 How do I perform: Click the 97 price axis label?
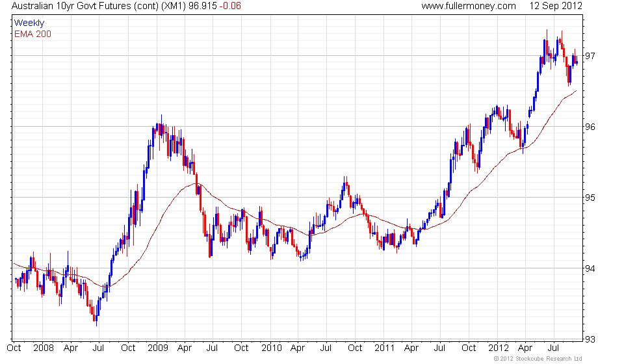tap(590, 56)
